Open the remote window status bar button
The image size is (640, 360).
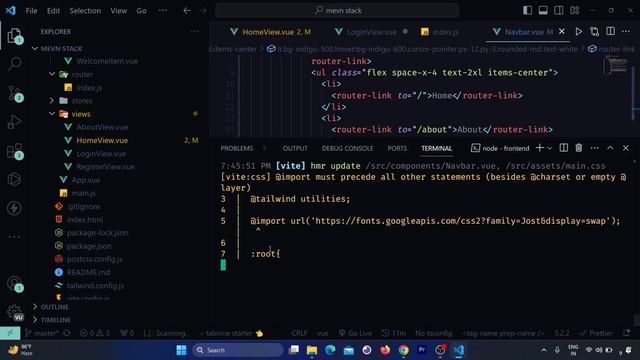tap(10, 333)
